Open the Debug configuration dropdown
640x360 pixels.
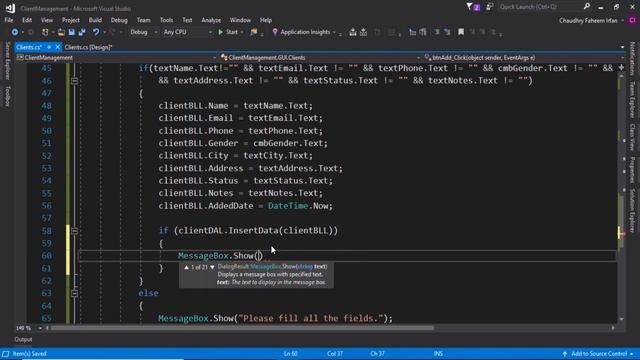(x=143, y=32)
